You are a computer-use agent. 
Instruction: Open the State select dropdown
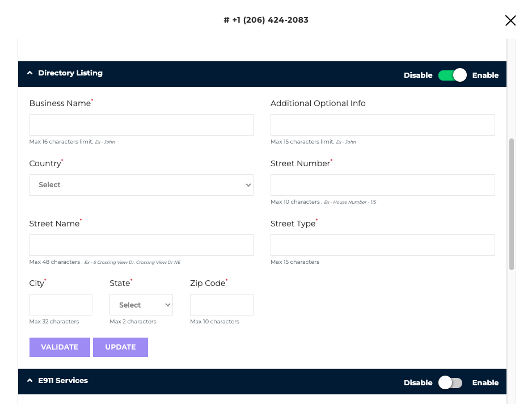click(x=141, y=305)
